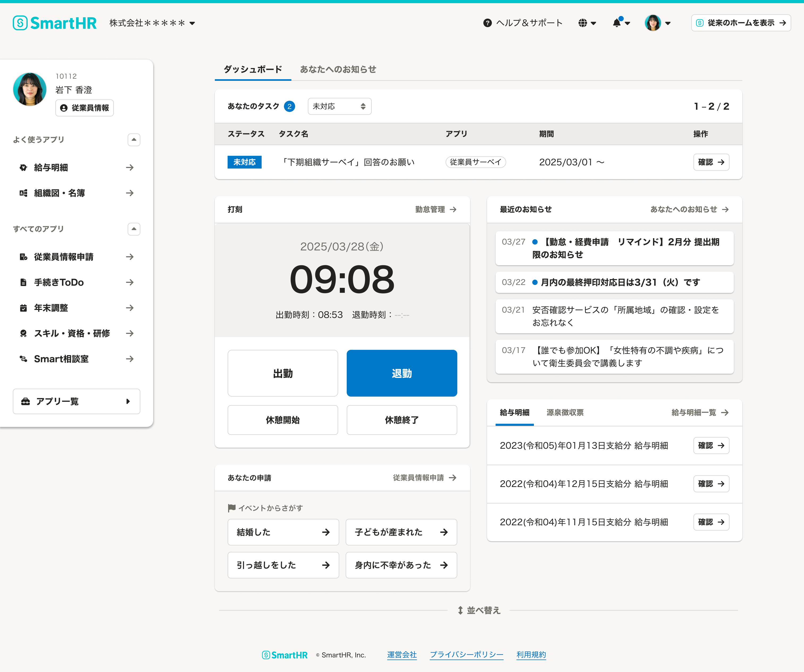Open the プライバシーポリシー link

pyautogui.click(x=466, y=655)
